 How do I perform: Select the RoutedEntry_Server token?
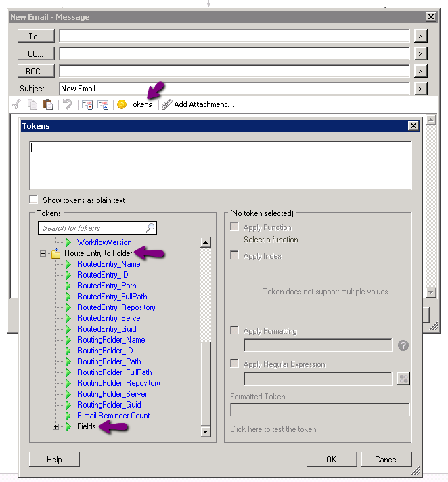pyautogui.click(x=110, y=318)
